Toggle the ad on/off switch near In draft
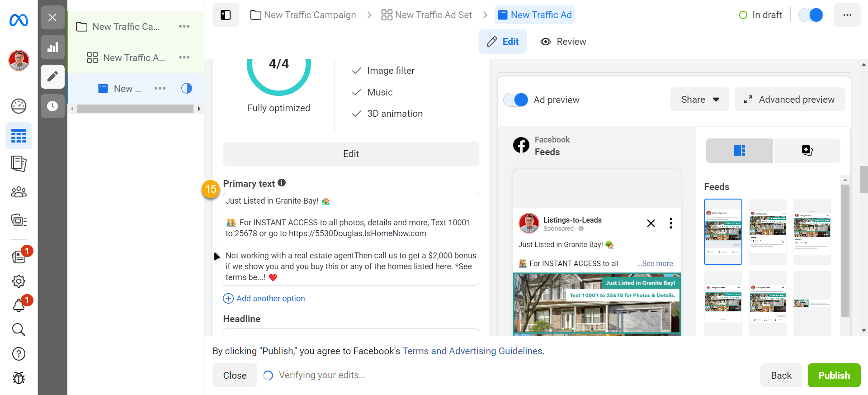Screen dimensions: 868x395 pyautogui.click(x=811, y=15)
